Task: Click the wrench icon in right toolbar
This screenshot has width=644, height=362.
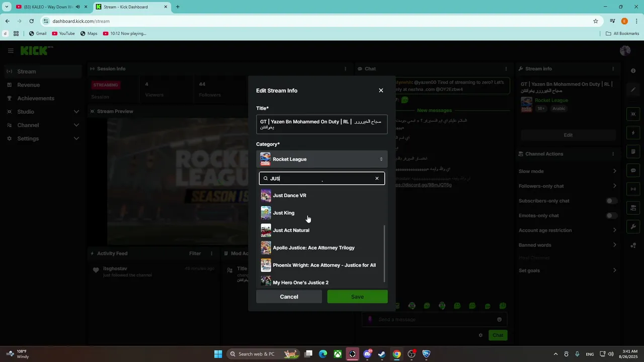Action: coord(633,227)
